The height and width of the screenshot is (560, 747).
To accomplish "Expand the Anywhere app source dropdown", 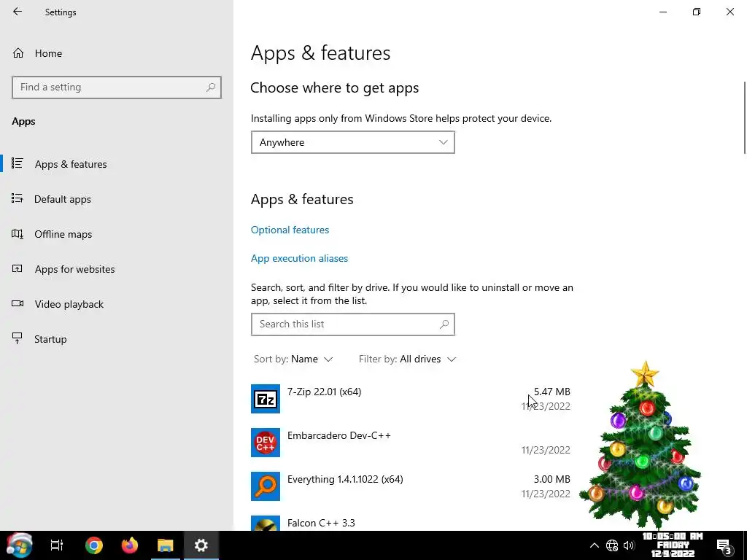I will (353, 142).
